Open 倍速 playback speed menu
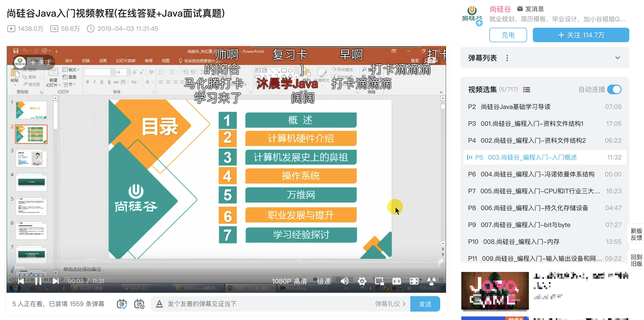This screenshot has width=644, height=320. 324,281
